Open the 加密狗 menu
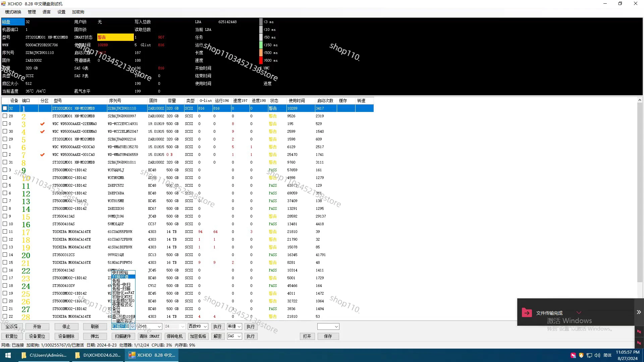Viewport: 644px width, 362px height. point(78,12)
